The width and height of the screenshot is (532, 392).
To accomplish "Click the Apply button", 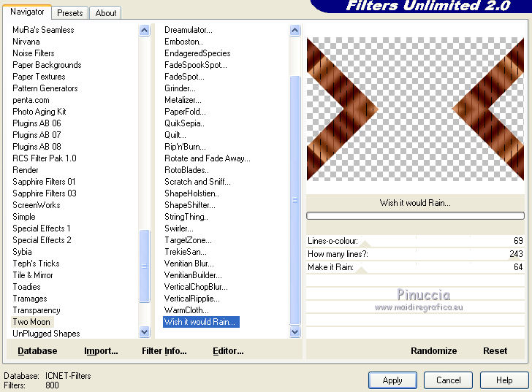I will pyautogui.click(x=392, y=380).
